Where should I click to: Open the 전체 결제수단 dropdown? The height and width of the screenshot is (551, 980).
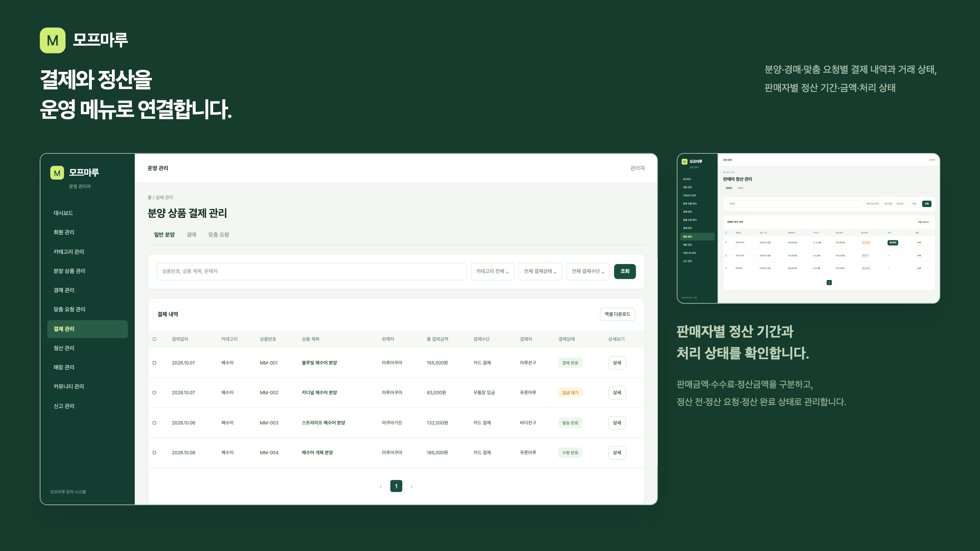tap(588, 271)
